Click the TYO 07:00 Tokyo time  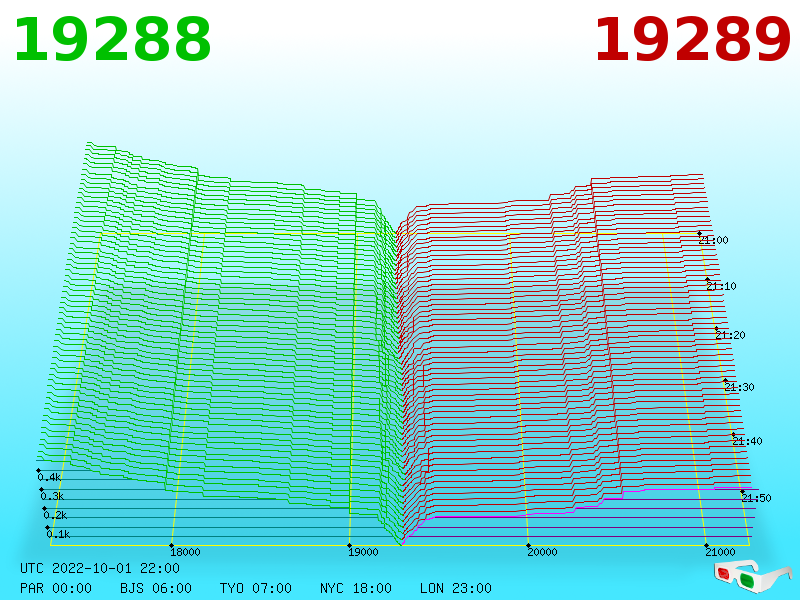tap(256, 588)
